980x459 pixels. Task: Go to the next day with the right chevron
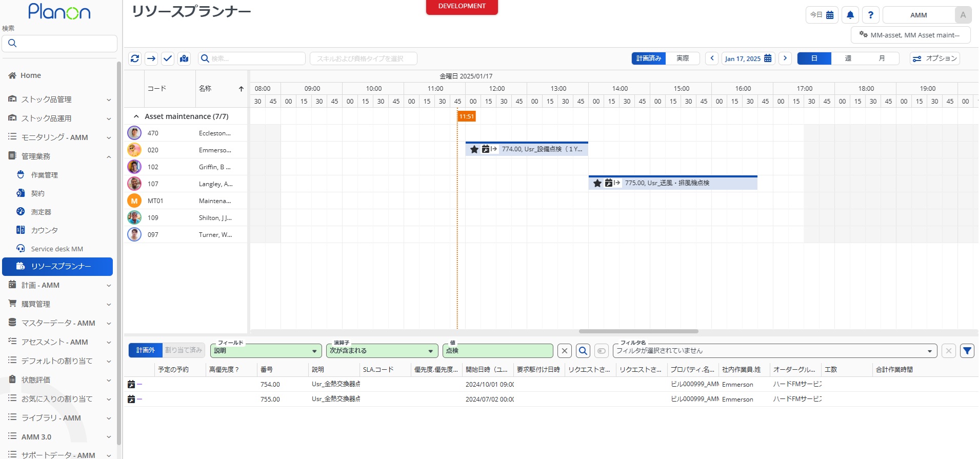(x=785, y=58)
